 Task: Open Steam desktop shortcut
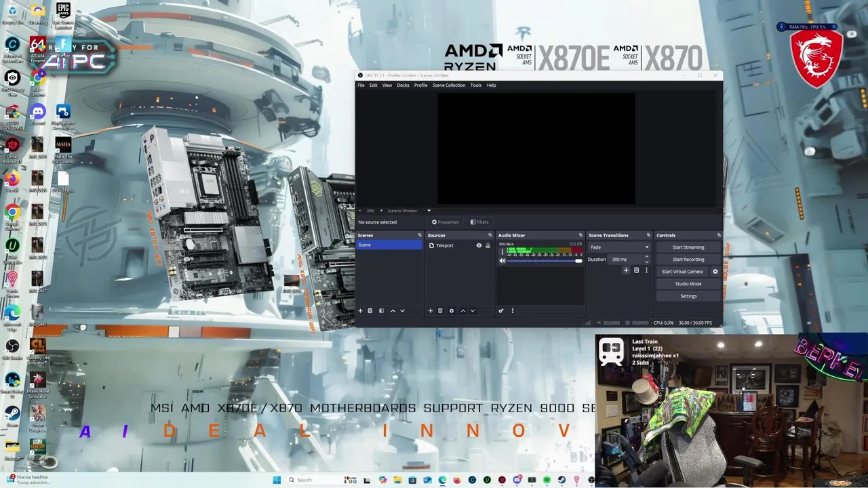tap(12, 415)
